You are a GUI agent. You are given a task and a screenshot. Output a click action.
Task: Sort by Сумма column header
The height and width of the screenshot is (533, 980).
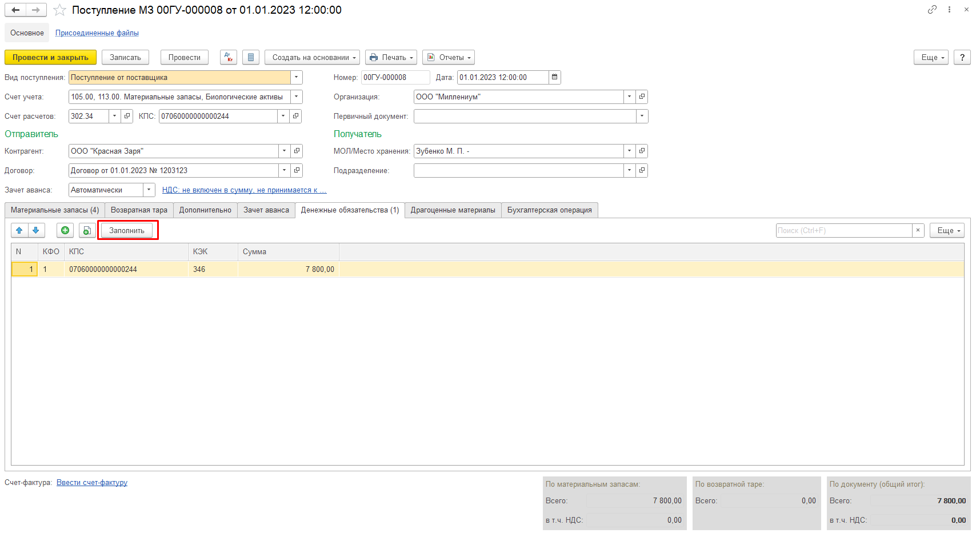coord(289,251)
